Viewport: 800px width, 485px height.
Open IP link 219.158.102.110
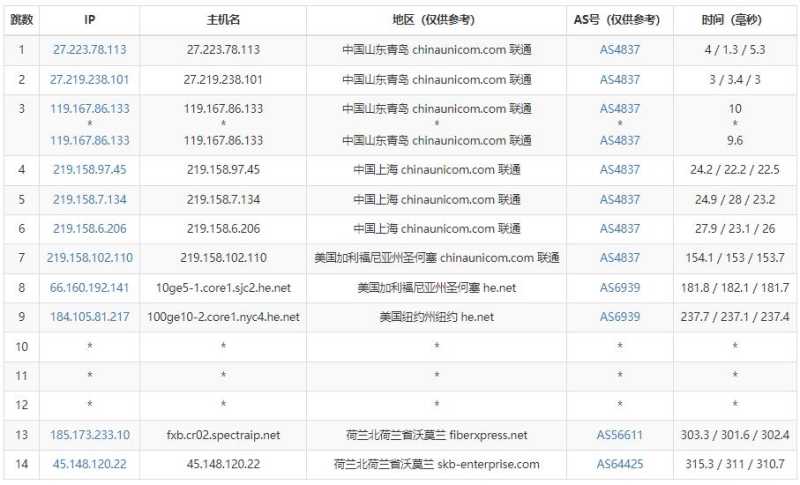pyautogui.click(x=89, y=258)
